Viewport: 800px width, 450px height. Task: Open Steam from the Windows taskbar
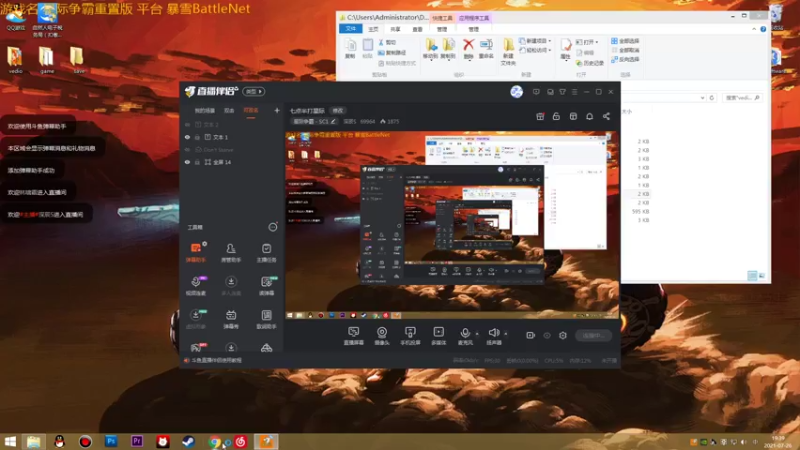tap(188, 441)
